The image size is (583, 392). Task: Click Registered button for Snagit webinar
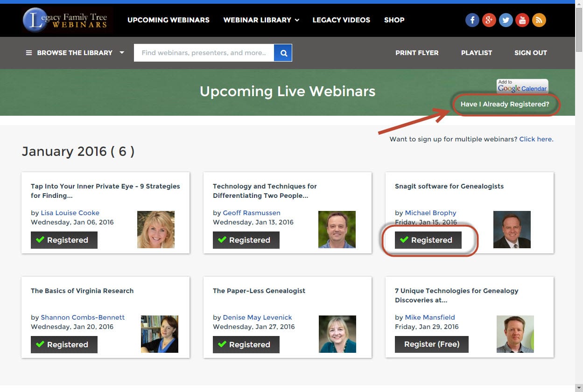(428, 240)
